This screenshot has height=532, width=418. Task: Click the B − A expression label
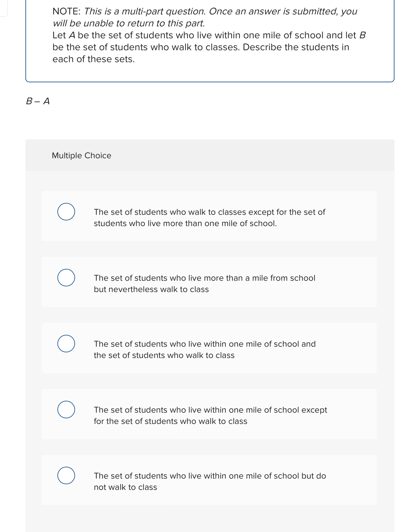coord(38,101)
